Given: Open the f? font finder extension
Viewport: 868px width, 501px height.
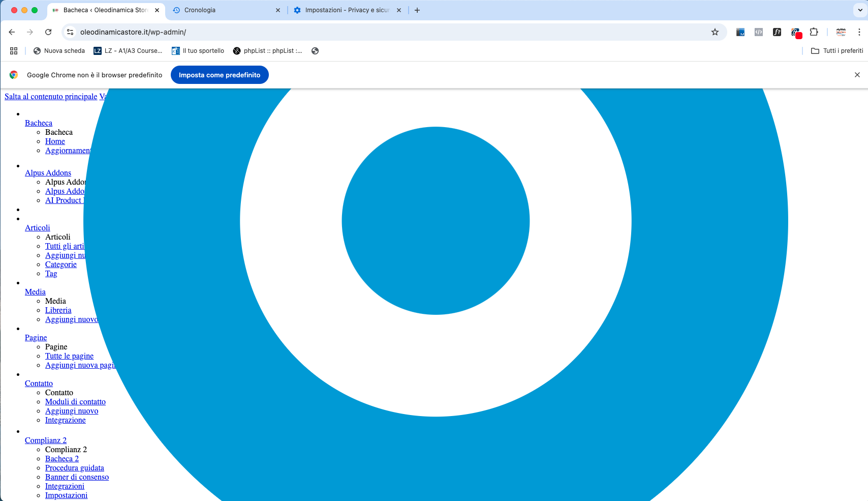Looking at the screenshot, I should [x=777, y=32].
